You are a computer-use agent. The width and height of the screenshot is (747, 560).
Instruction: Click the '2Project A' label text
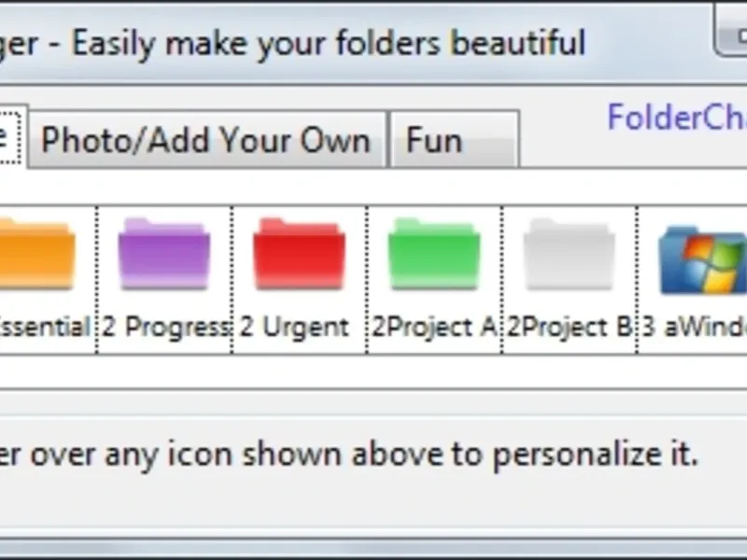click(x=434, y=328)
